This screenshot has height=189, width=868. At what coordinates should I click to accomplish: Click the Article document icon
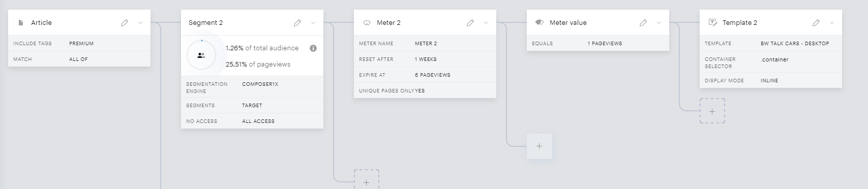tap(21, 23)
